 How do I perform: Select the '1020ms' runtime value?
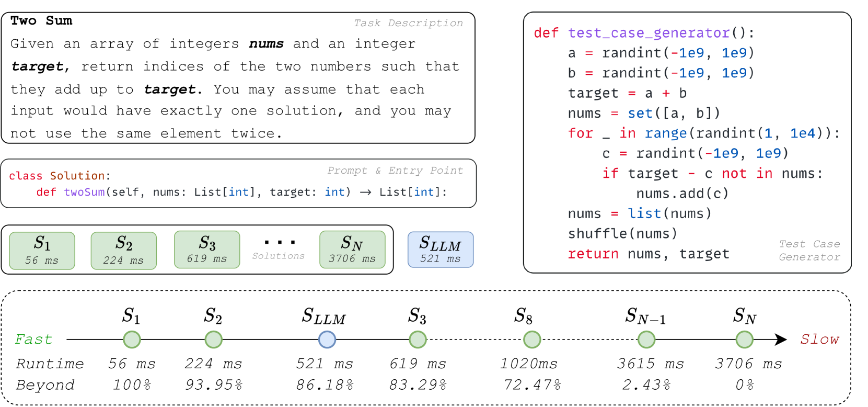[529, 364]
